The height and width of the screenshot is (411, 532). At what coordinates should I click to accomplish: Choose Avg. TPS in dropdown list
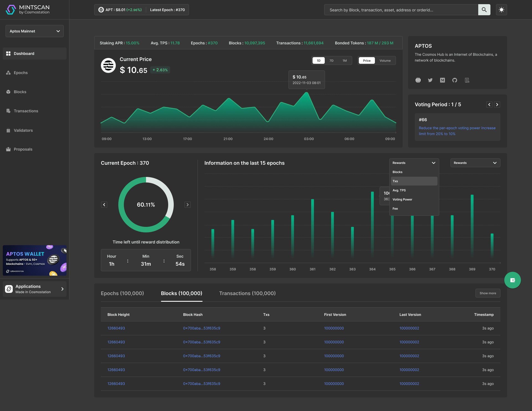click(x=414, y=190)
